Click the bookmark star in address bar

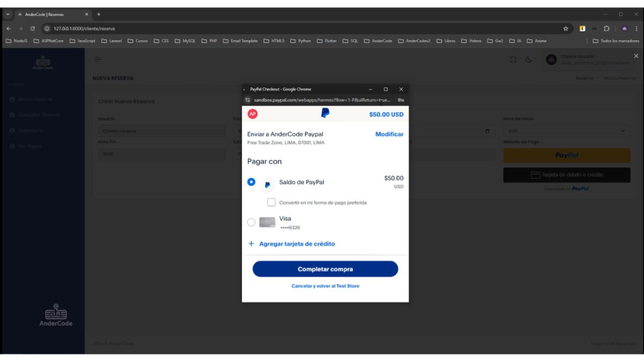(566, 28)
